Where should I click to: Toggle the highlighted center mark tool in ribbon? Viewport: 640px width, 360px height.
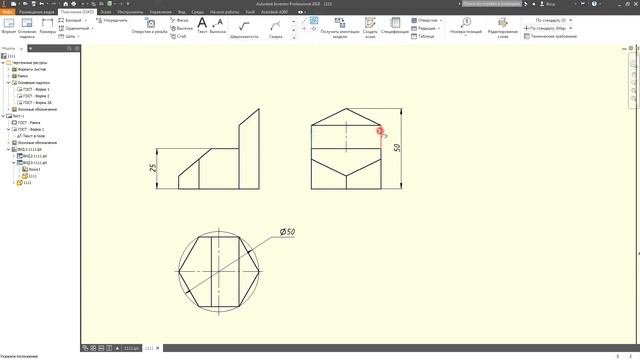[x=314, y=20]
